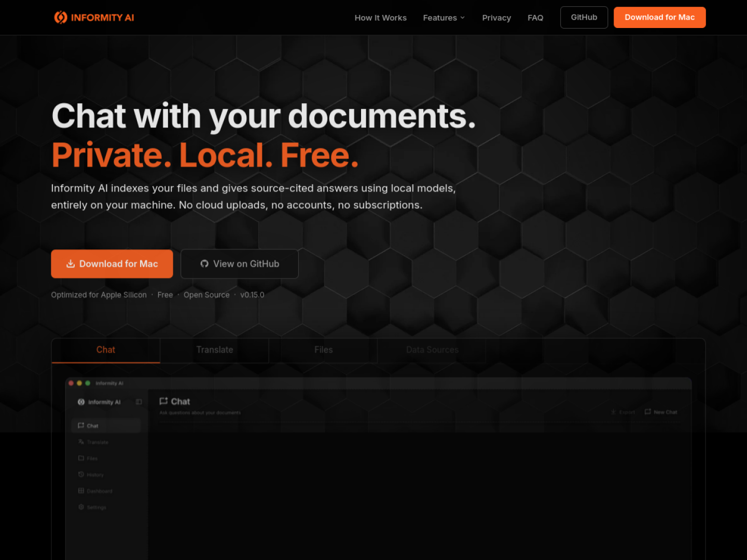Select Files in the app preview sidebar

(106, 458)
